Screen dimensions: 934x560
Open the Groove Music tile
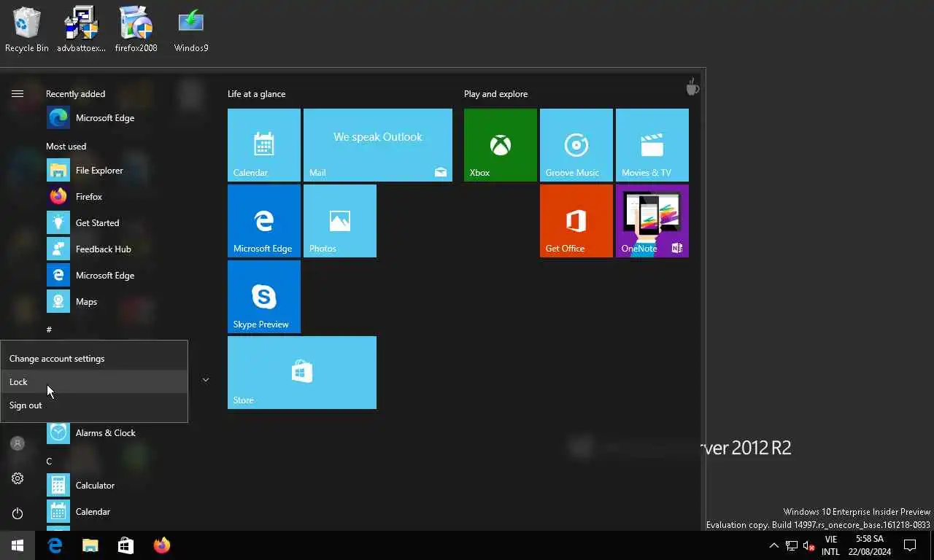[x=576, y=145]
